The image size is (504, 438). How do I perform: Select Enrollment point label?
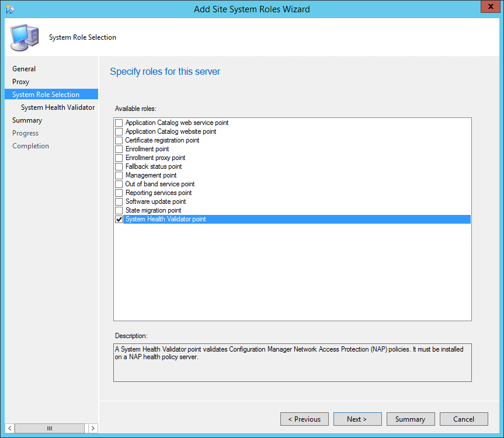click(x=147, y=149)
